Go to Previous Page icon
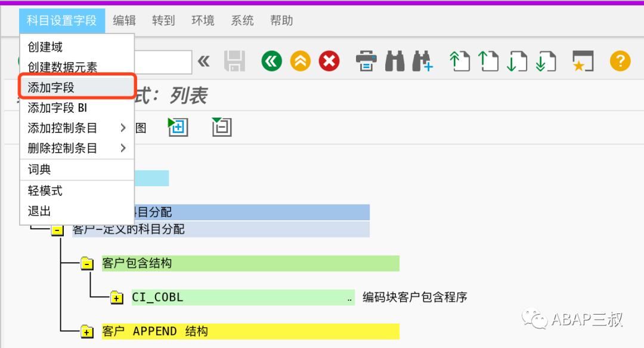The width and height of the screenshot is (644, 348). pyautogui.click(x=488, y=61)
